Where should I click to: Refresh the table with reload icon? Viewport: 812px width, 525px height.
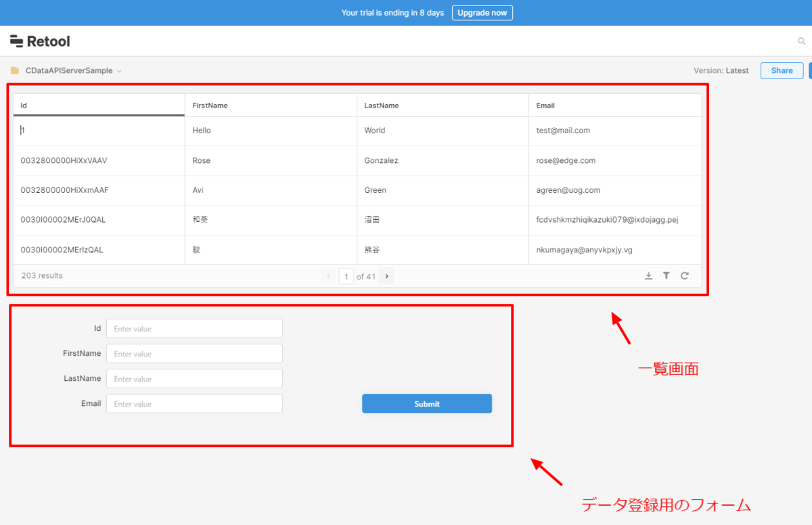click(x=685, y=276)
